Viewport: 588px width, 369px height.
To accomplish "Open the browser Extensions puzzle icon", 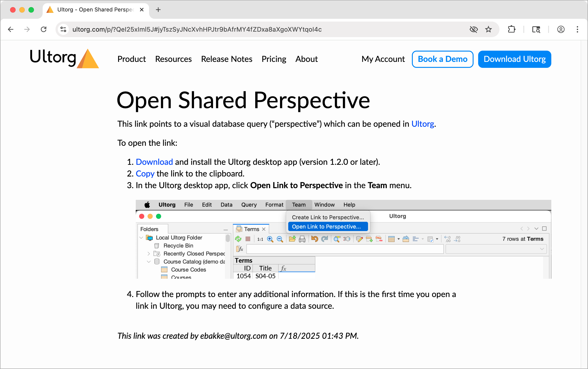I will (x=511, y=30).
